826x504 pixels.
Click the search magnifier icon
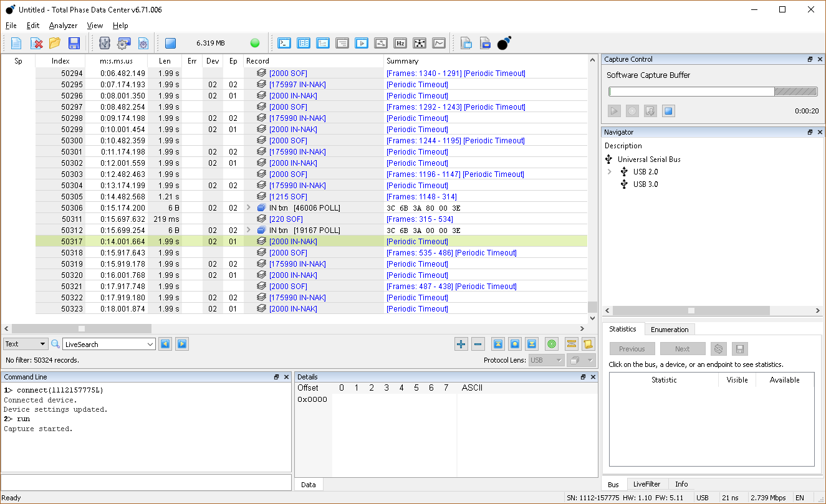coord(55,344)
